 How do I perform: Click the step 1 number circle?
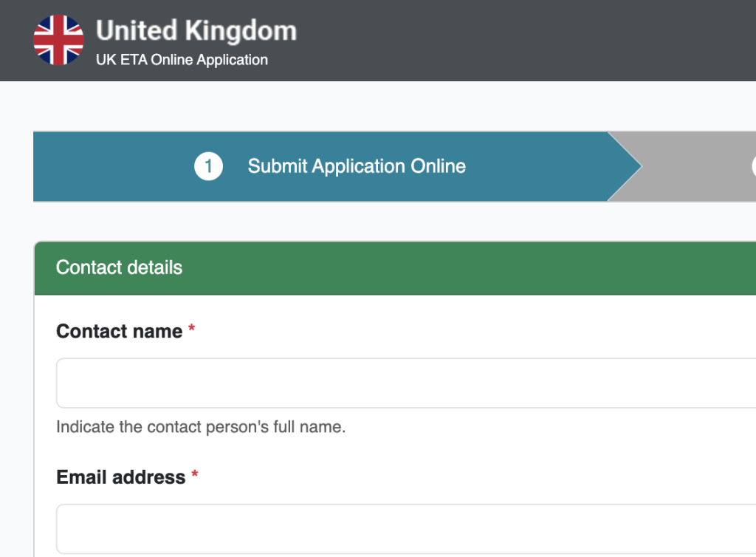point(208,166)
